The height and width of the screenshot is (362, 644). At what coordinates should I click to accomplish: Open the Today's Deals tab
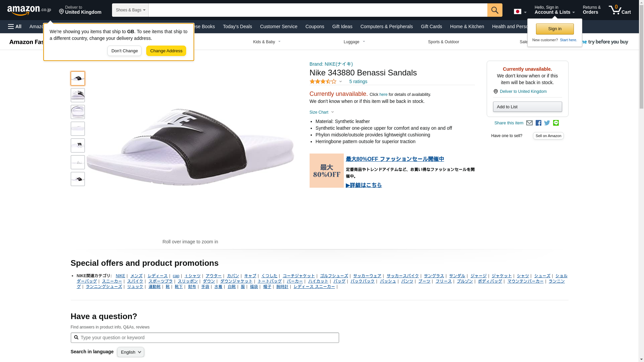click(x=237, y=26)
